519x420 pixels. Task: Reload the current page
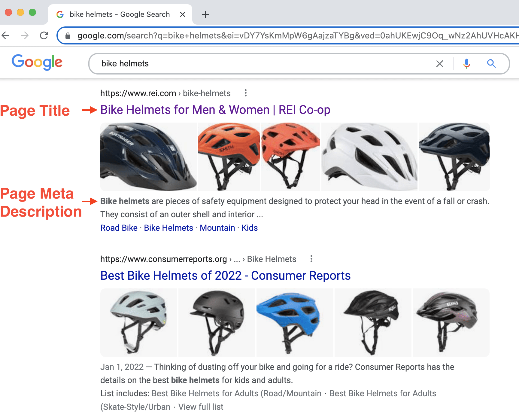pos(44,35)
